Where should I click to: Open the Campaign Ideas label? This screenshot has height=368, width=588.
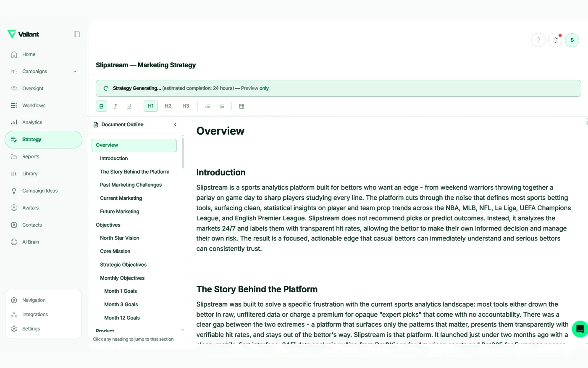pyautogui.click(x=40, y=191)
